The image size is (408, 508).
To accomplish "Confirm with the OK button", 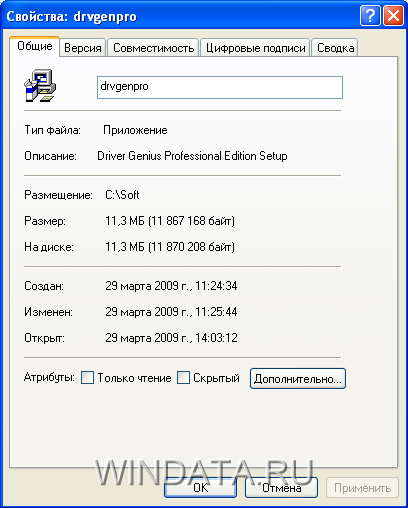I will coord(200,488).
